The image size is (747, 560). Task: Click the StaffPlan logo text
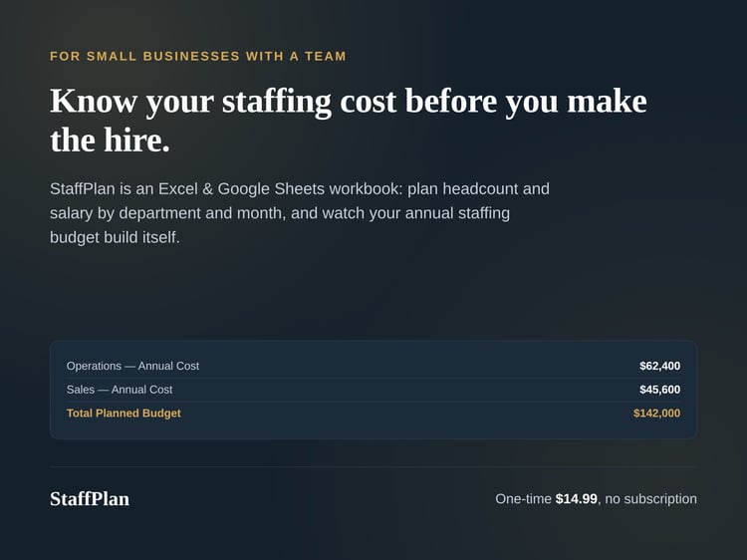pyautogui.click(x=90, y=499)
